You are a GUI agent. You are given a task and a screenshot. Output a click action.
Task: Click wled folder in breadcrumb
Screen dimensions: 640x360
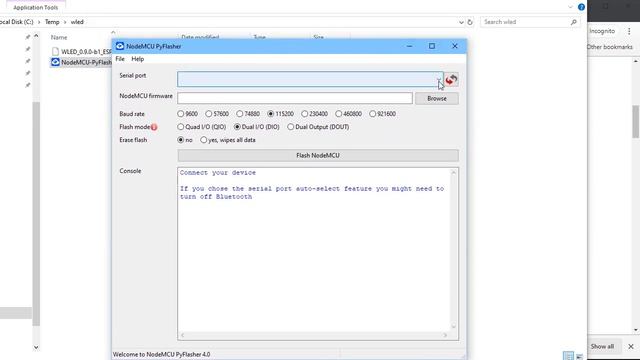pos(77,22)
